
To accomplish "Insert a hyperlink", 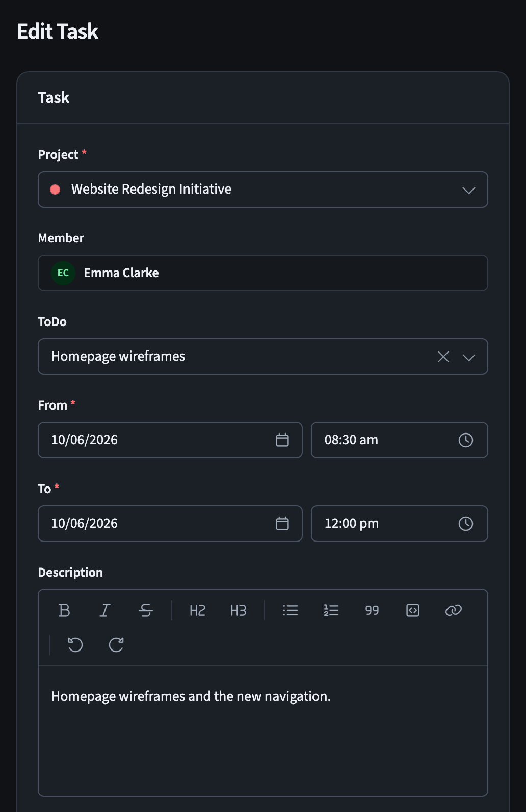I will (454, 610).
